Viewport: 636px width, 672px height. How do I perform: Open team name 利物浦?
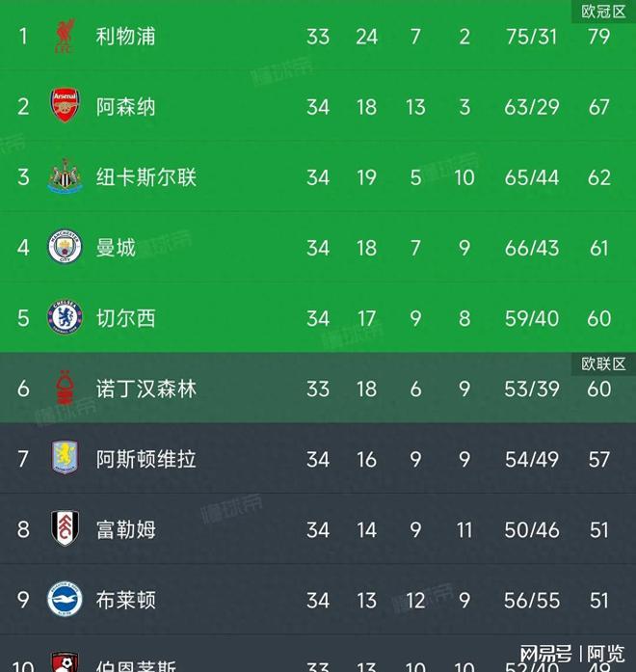[125, 37]
